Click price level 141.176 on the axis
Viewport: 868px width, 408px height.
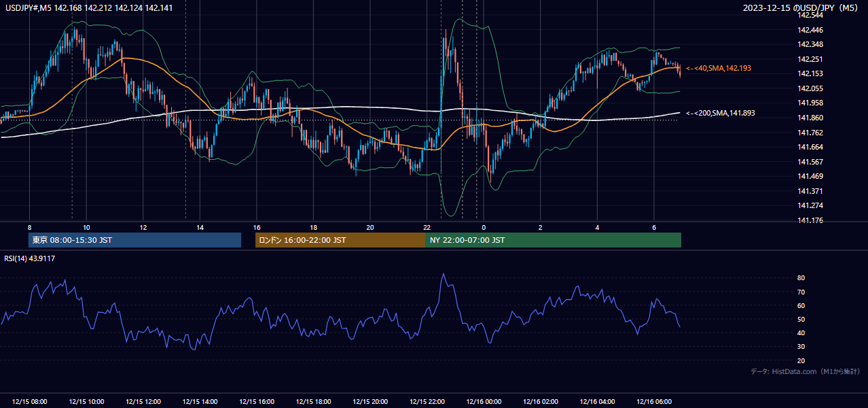810,220
